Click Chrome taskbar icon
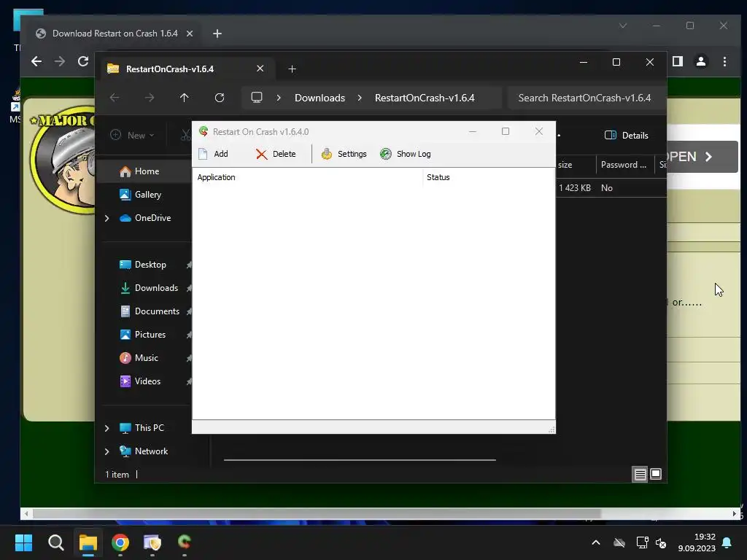The height and width of the screenshot is (560, 747). pos(120,542)
